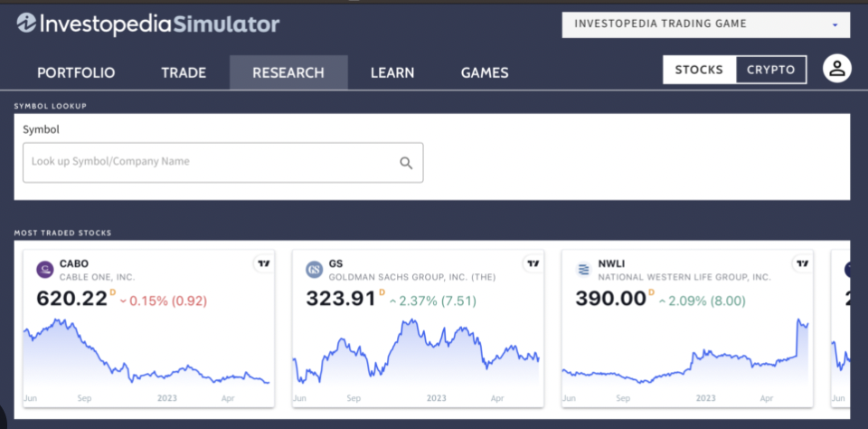Click the Goldman Sachs GS logo

click(314, 270)
